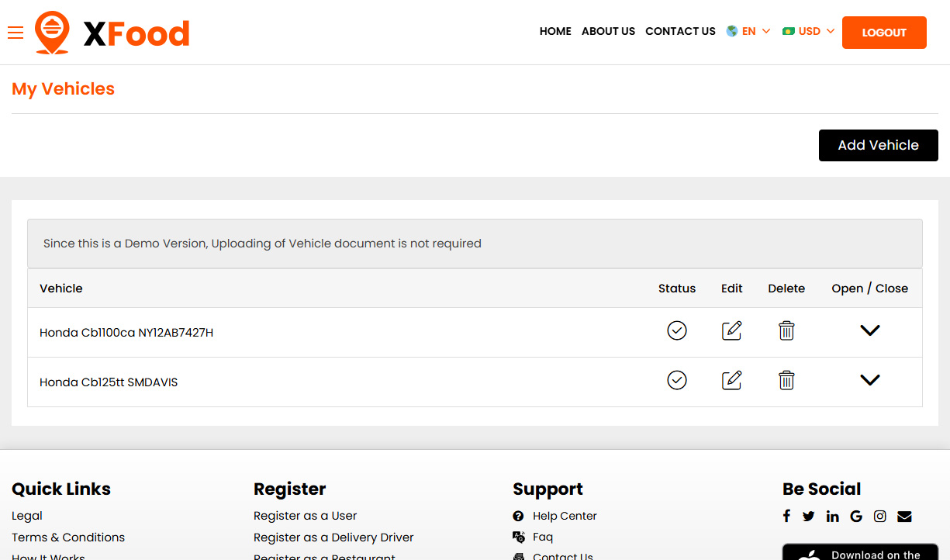Click the LOGOUT button

[x=884, y=33]
